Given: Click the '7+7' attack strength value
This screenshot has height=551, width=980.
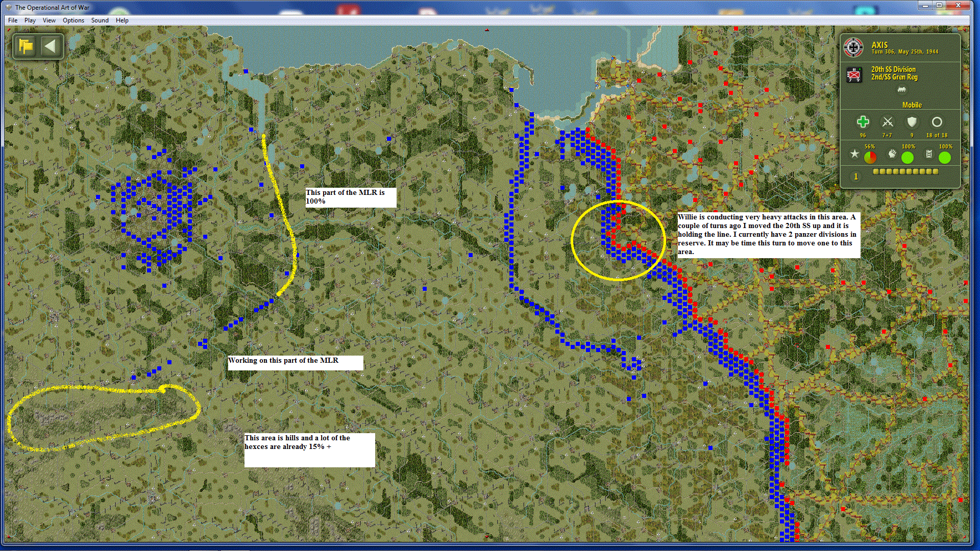Looking at the screenshot, I should [x=888, y=136].
